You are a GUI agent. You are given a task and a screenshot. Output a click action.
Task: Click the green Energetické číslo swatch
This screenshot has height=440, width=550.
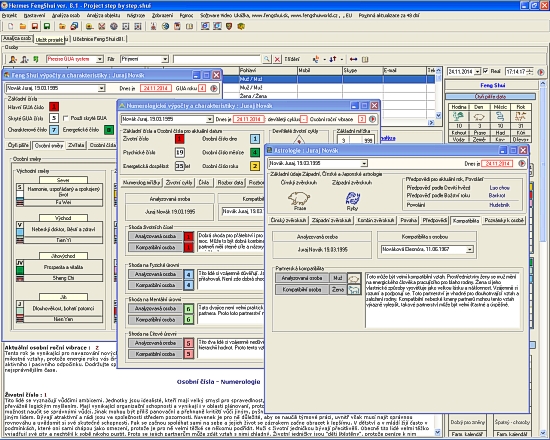click(x=109, y=130)
